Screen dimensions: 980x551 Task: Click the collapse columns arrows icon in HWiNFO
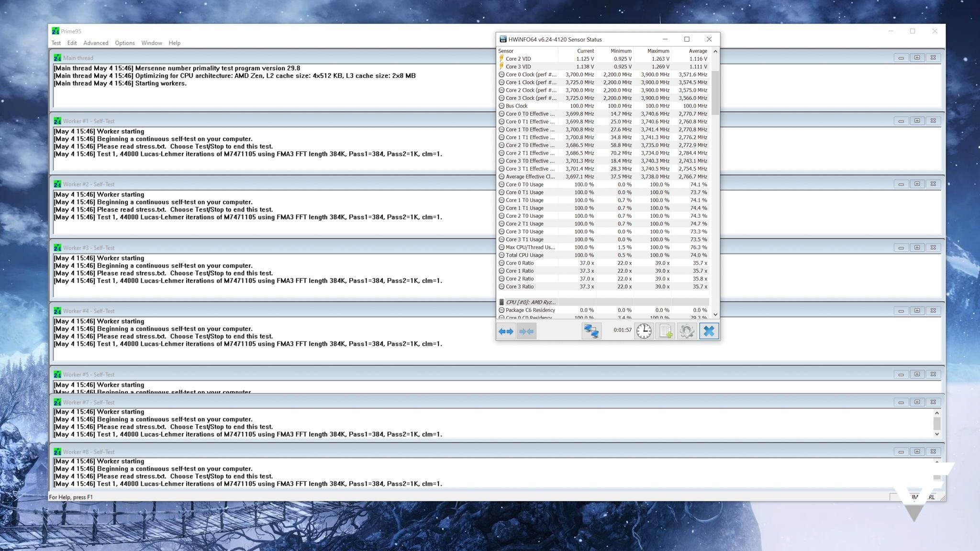click(x=526, y=331)
